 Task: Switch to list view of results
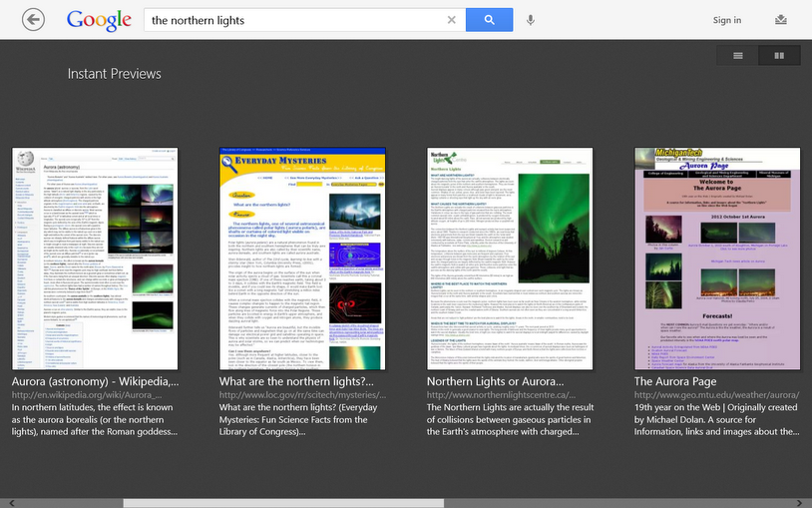(738, 56)
